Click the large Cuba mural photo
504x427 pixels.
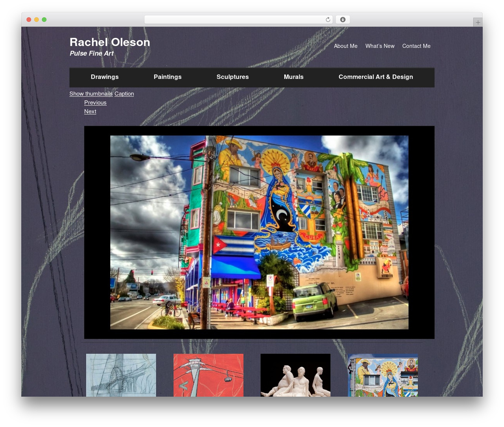259,232
